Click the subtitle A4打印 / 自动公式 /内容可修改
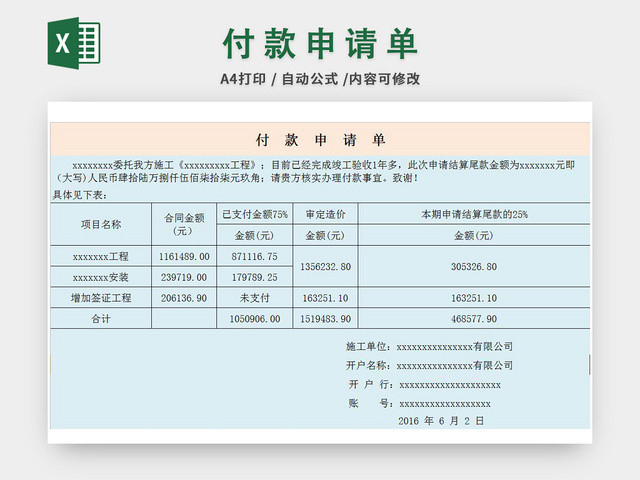This screenshot has height=480, width=640. click(320, 79)
